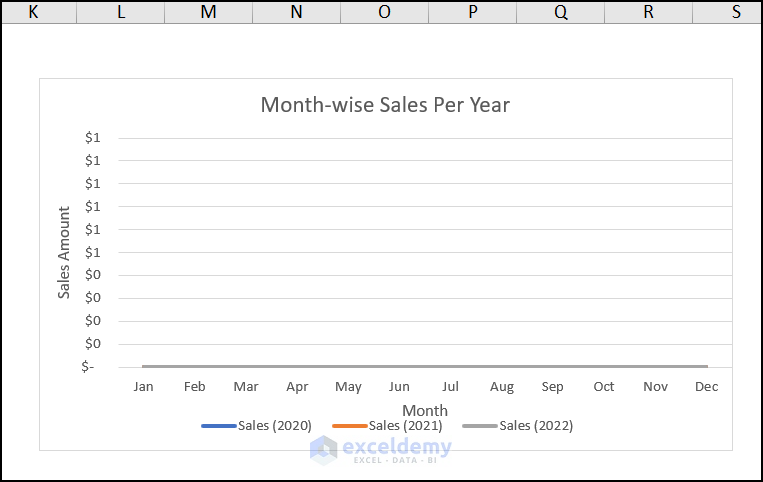Viewport: 763px width, 482px height.
Task: Select the orange Sales (2021) legend line marker
Action: point(349,426)
